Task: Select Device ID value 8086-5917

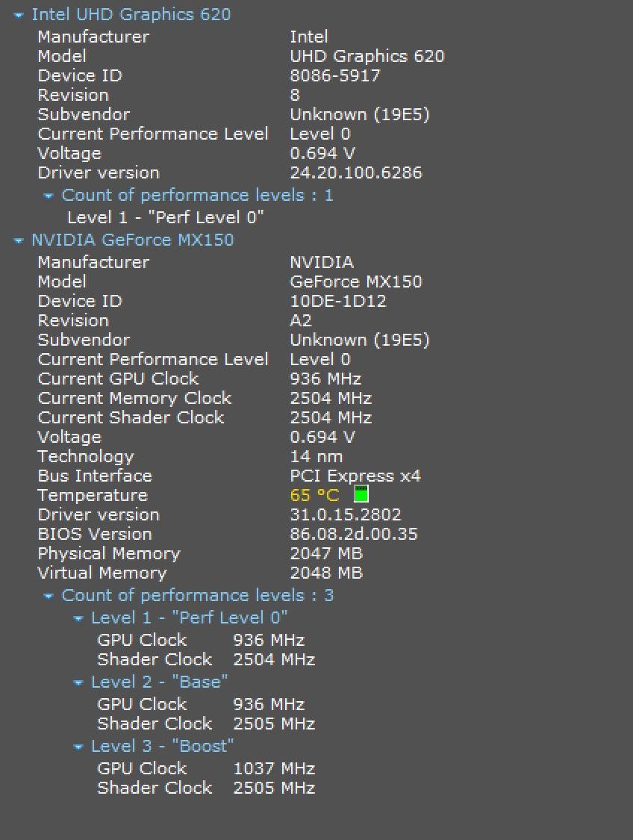Action: (x=334, y=75)
